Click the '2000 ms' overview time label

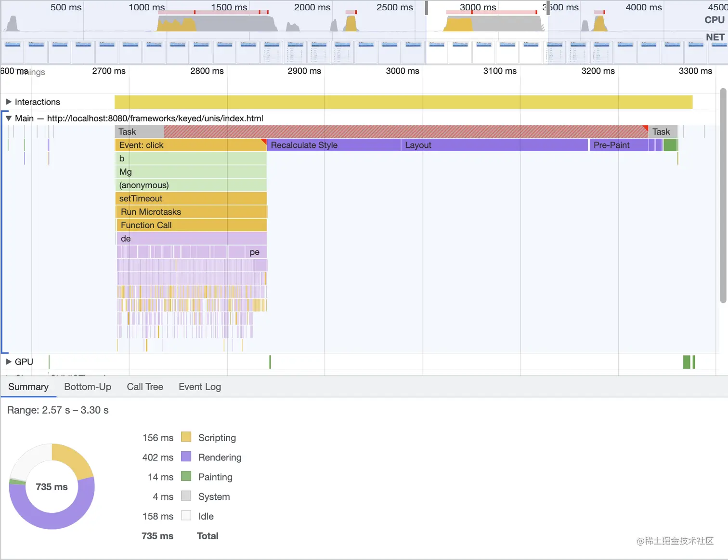pos(312,7)
